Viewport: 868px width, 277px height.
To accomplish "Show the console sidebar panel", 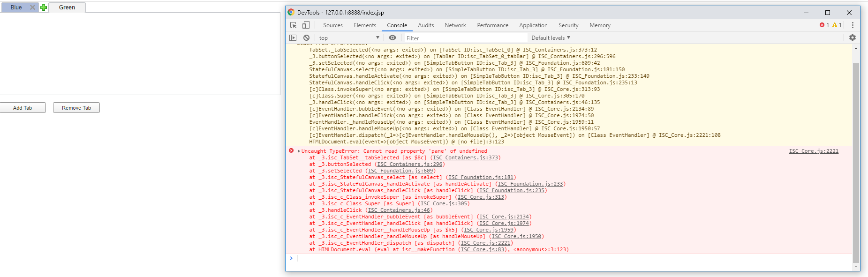I will point(293,38).
